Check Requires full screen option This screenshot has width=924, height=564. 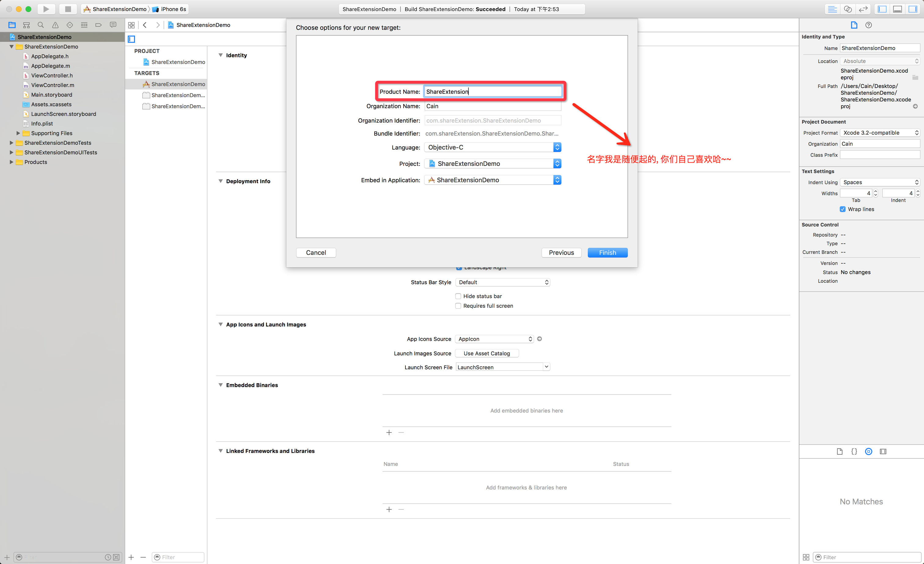pos(458,306)
